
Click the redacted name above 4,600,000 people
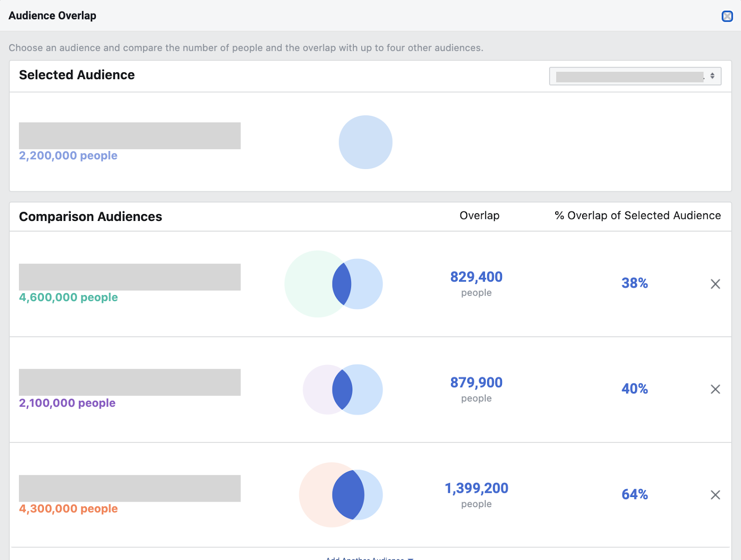pyautogui.click(x=130, y=277)
